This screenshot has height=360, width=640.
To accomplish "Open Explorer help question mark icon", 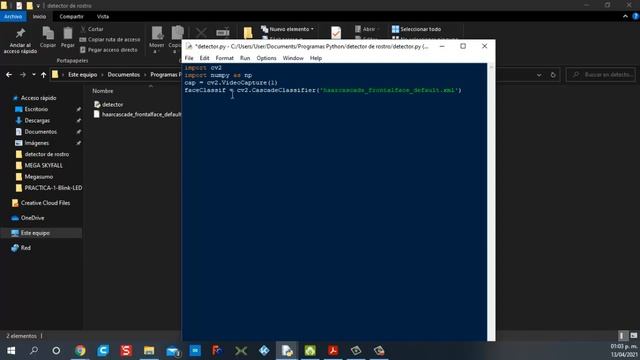I will coord(635,16).
